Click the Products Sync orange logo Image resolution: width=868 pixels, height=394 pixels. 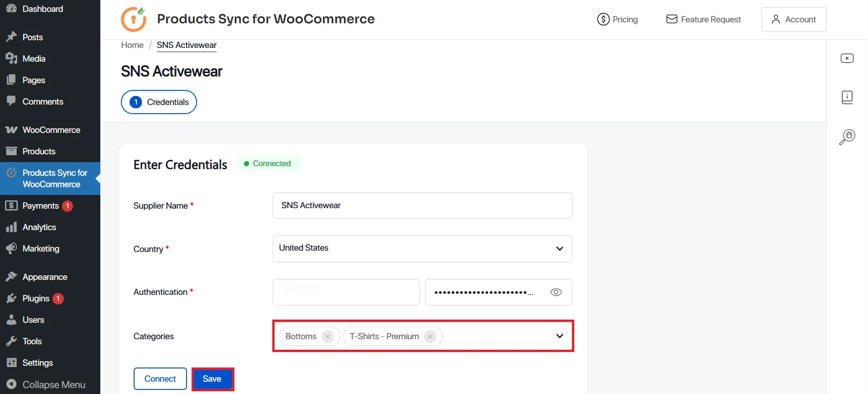click(134, 19)
